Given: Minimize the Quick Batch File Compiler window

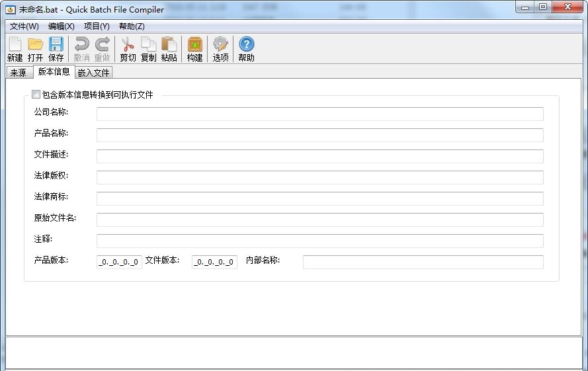Looking at the screenshot, I should click(525, 7).
